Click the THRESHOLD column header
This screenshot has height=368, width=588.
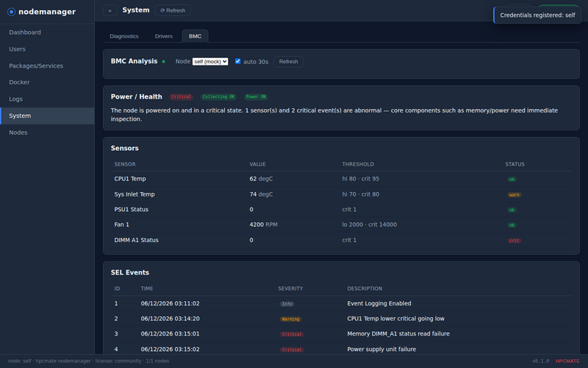[358, 164]
